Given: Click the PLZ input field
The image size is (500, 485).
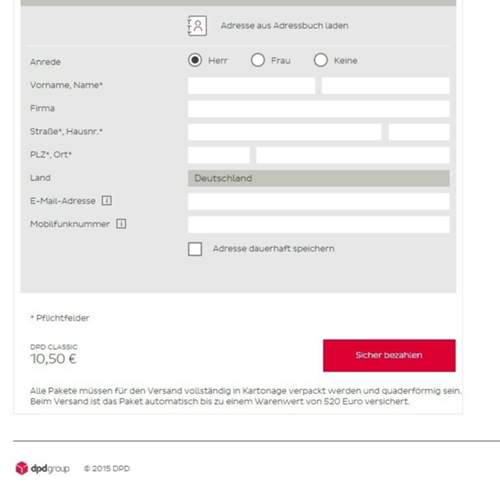Looking at the screenshot, I should [x=219, y=155].
